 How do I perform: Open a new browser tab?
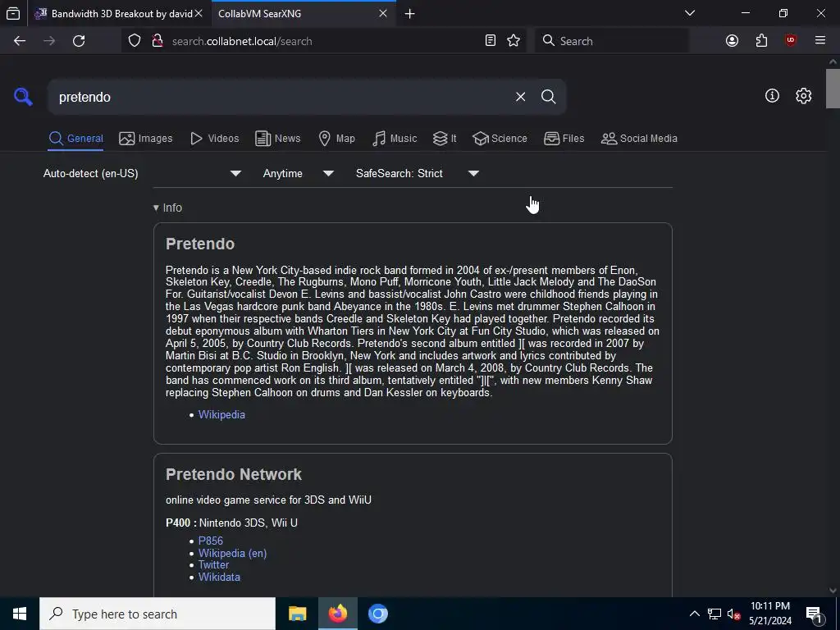[410, 14]
